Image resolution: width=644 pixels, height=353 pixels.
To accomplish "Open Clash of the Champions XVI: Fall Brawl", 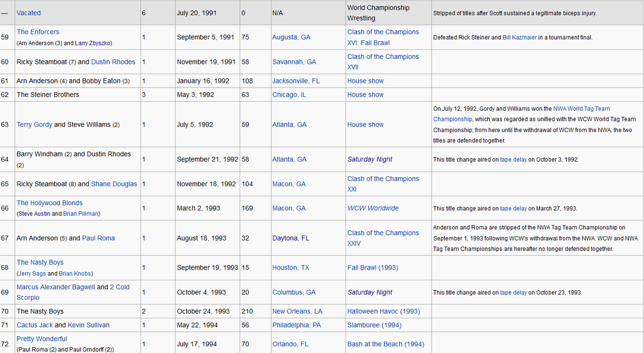I will click(383, 37).
